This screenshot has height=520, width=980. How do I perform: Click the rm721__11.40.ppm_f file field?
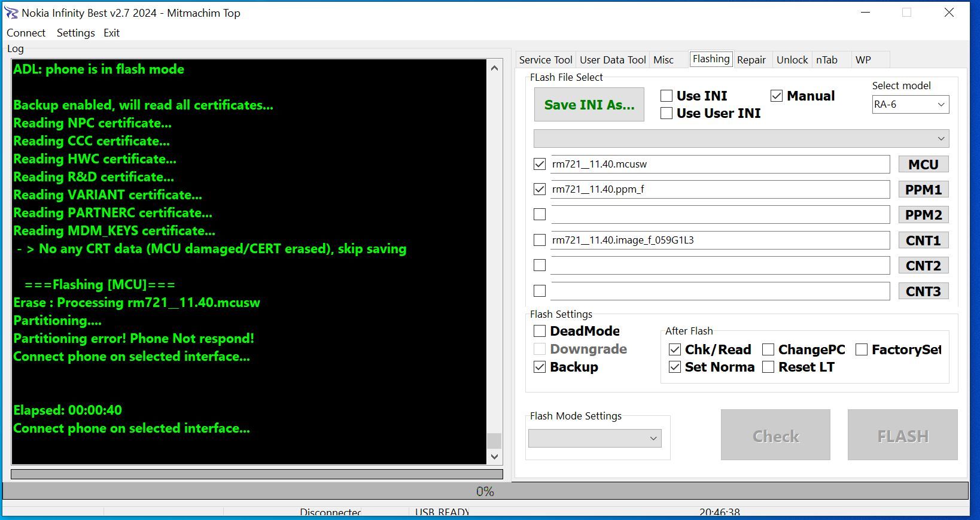coord(720,189)
